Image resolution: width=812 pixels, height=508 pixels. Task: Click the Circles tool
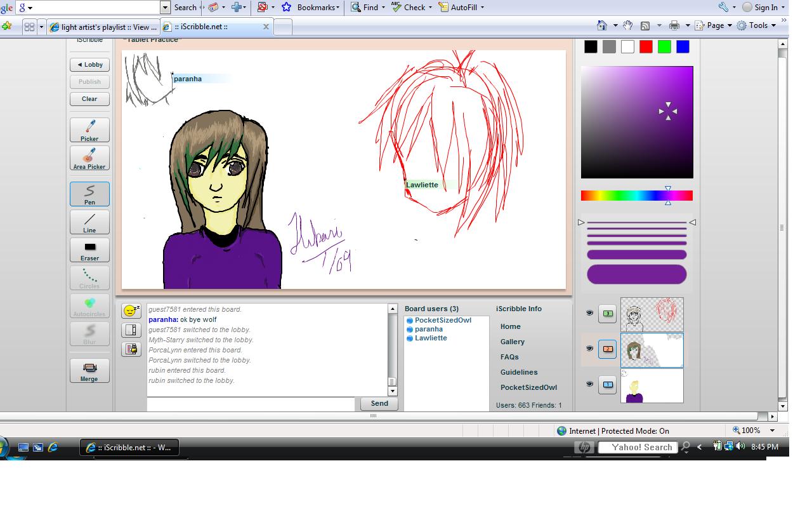coord(89,278)
